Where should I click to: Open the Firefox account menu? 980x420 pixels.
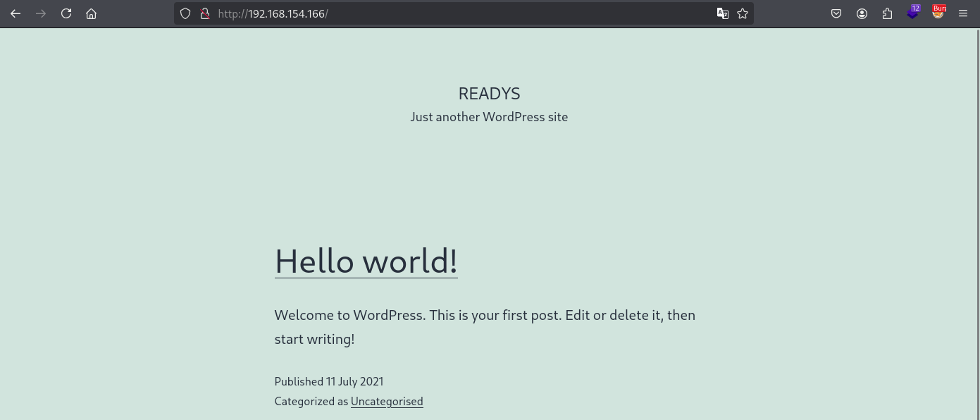[862, 13]
